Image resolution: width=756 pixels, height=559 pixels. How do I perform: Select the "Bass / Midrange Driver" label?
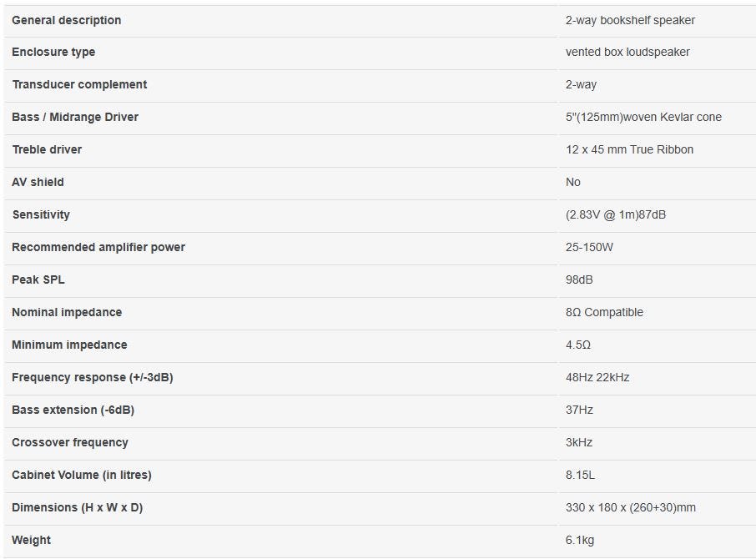coord(75,117)
